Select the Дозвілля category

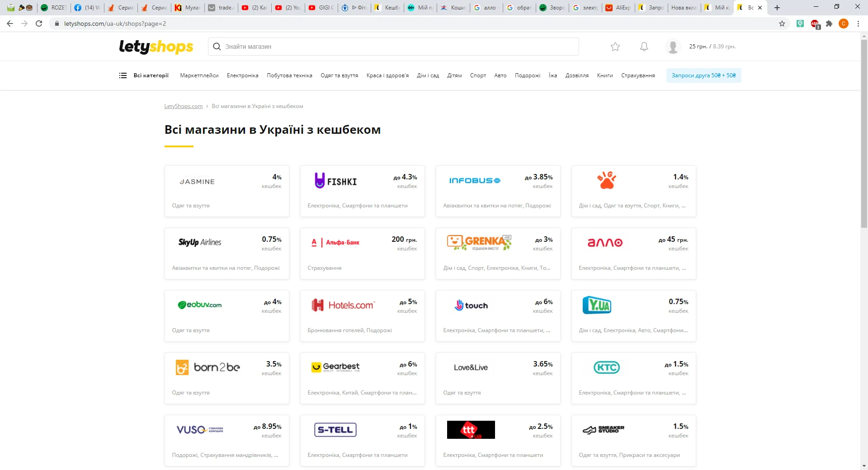(x=577, y=75)
